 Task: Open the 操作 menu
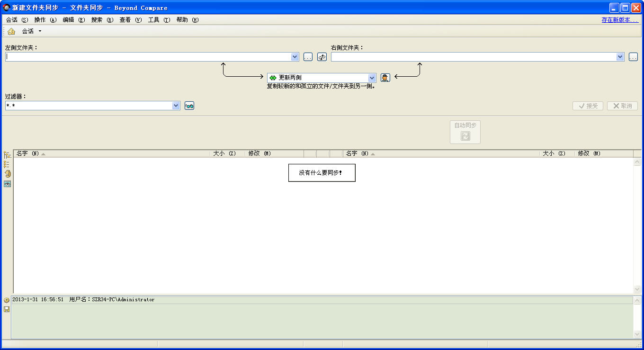point(45,20)
